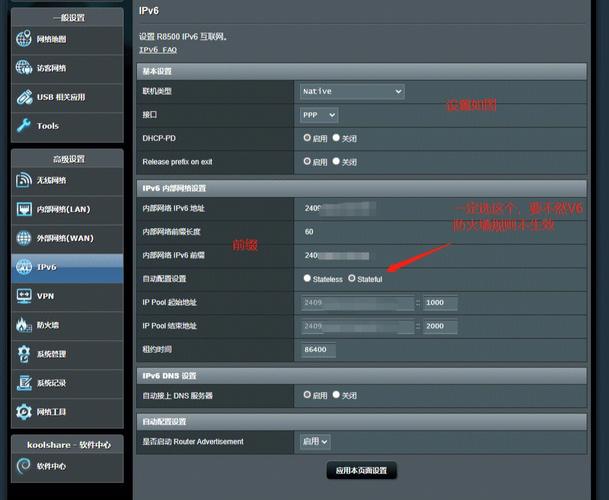Image resolution: width=609 pixels, height=500 pixels.
Task: Click the IPv6 内部网络设置 section header
Action: click(x=361, y=188)
